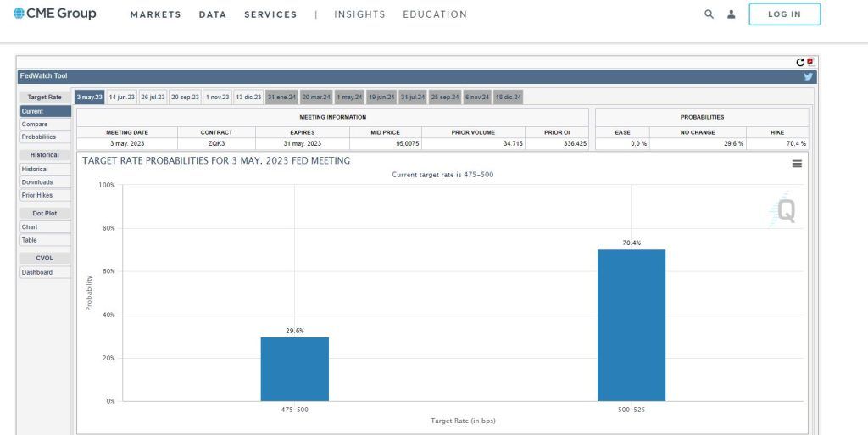868x435 pixels.
Task: Click the HIKE column header
Action: pos(777,133)
